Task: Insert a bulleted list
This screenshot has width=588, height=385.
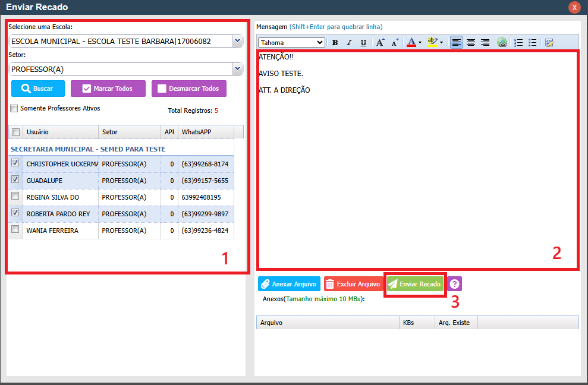Action: pos(533,42)
